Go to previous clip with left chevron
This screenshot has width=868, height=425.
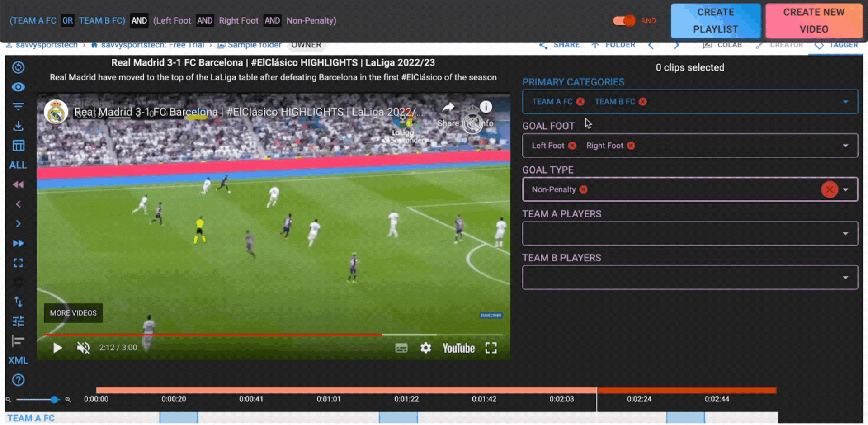(18, 204)
